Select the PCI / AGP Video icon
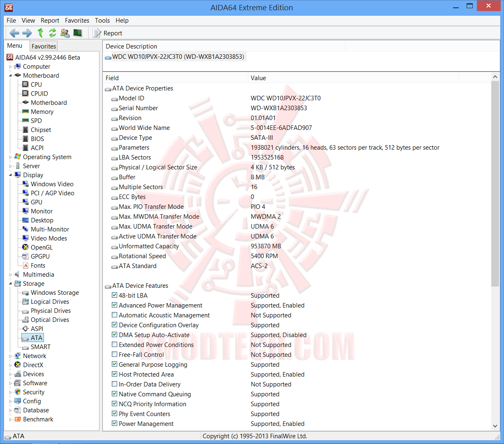Screen dimensions: 504x444 click(25, 193)
